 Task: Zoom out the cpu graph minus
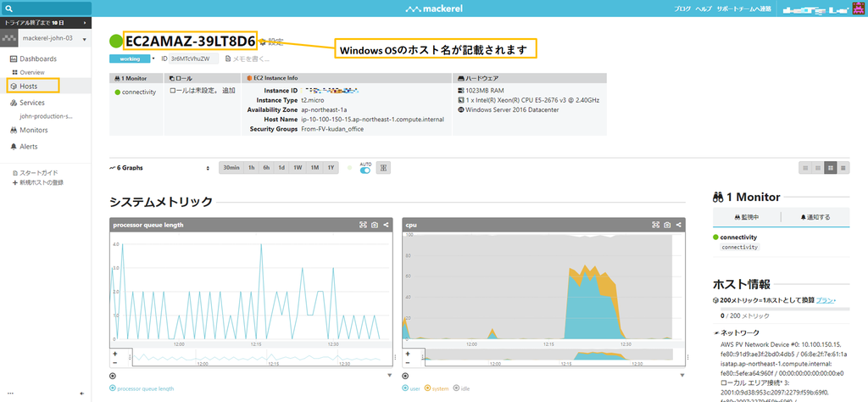409,362
